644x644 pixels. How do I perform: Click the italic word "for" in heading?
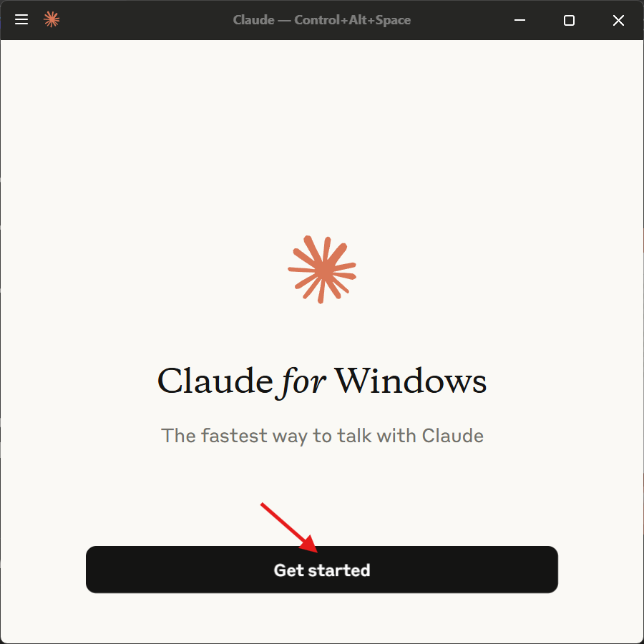303,381
